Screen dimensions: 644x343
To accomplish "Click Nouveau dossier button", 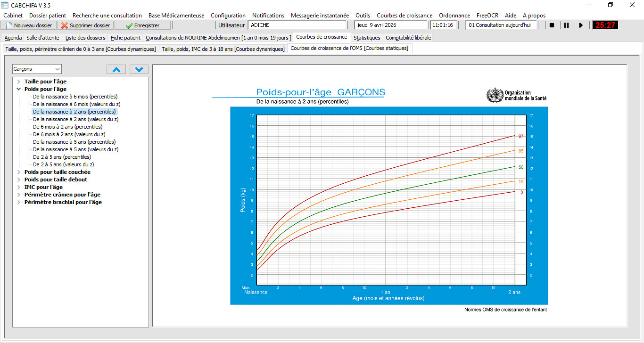I will [28, 25].
